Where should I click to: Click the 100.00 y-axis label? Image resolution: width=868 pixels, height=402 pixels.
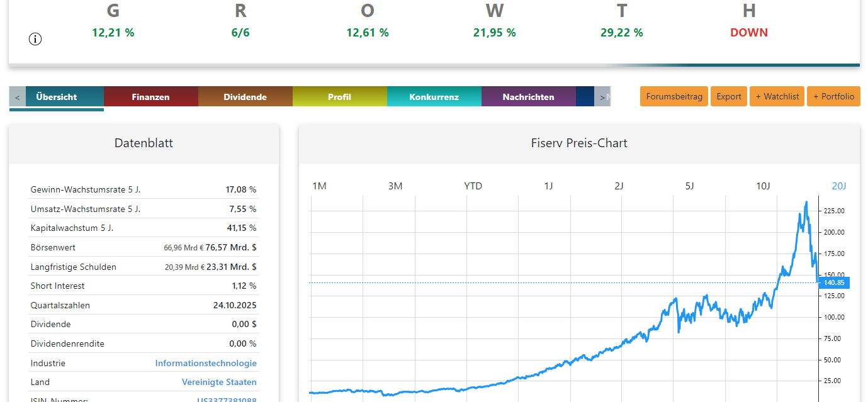click(834, 317)
